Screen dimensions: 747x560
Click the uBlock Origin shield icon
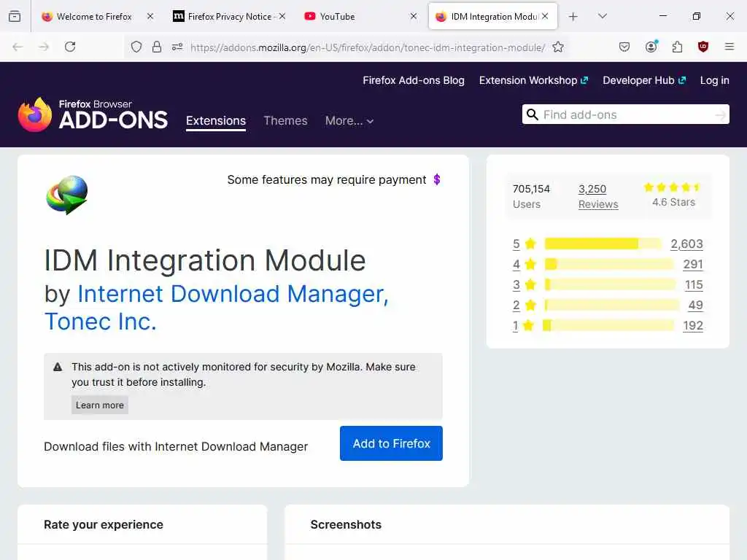click(703, 47)
